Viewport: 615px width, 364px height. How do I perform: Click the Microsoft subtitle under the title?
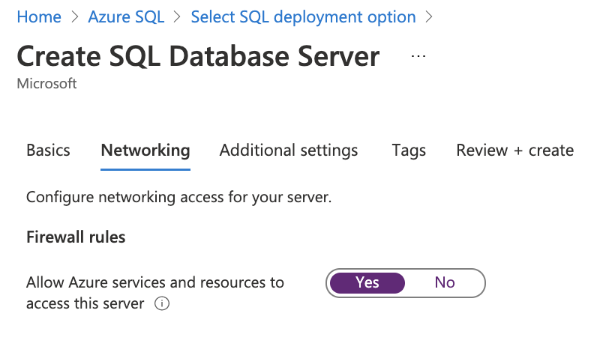click(46, 84)
